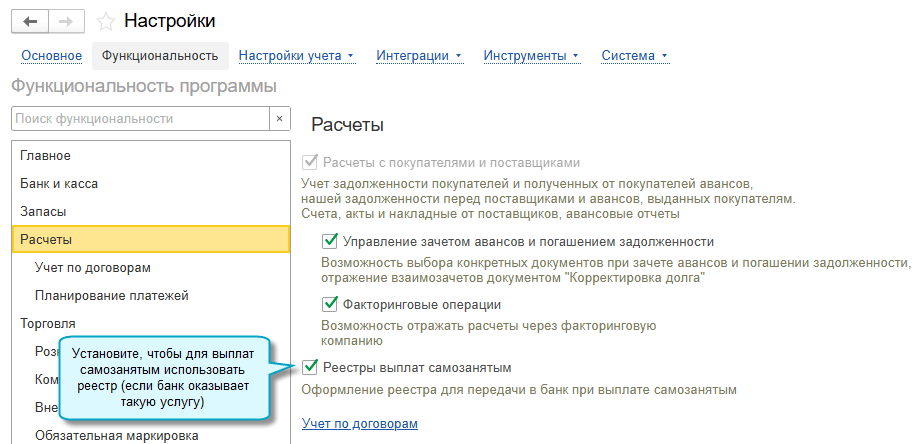
Task: Select Запасы in the functionality list
Action: point(151,211)
